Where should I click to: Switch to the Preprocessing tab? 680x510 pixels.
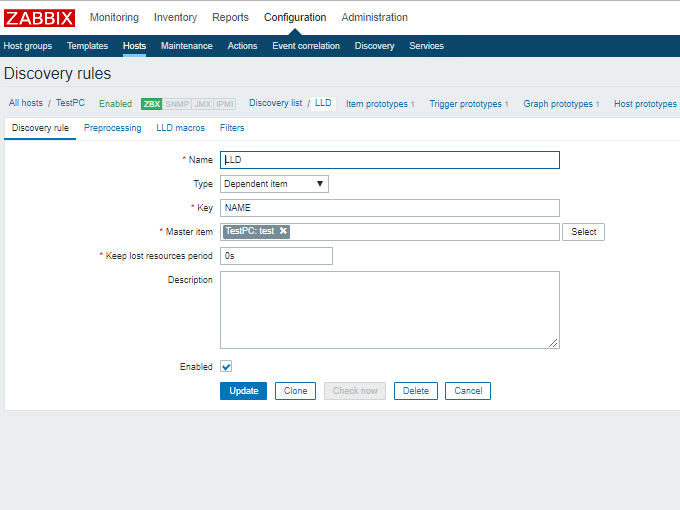coord(112,128)
